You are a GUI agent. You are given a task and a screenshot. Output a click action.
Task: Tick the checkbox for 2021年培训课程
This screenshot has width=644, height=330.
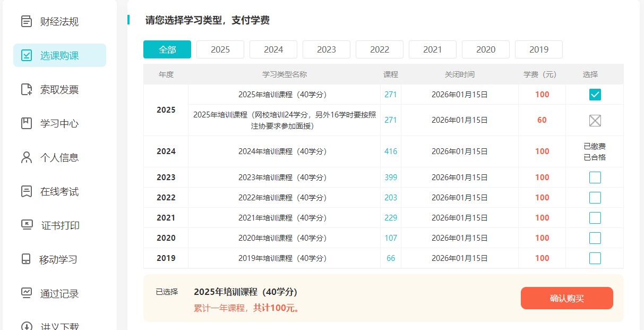[x=595, y=218]
